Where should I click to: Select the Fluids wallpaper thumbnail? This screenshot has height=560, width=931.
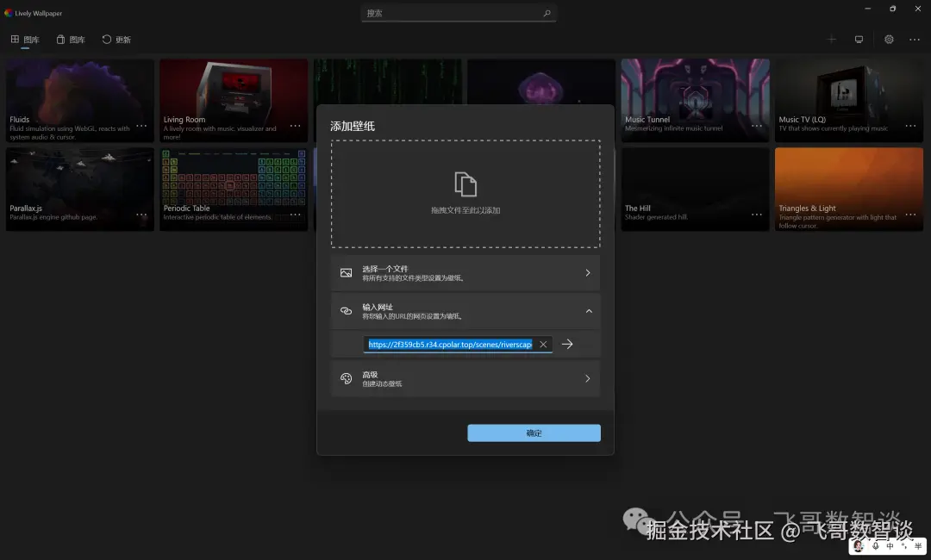tap(80, 100)
